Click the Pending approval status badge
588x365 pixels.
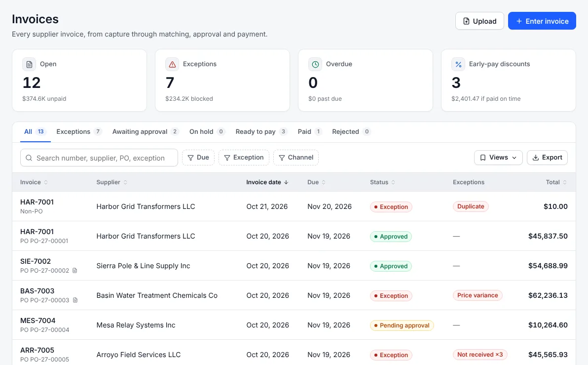402,325
